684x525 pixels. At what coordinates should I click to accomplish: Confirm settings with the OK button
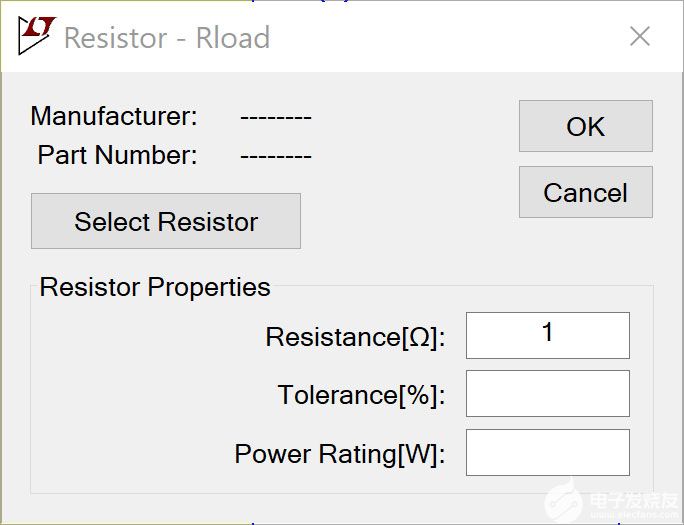point(585,127)
